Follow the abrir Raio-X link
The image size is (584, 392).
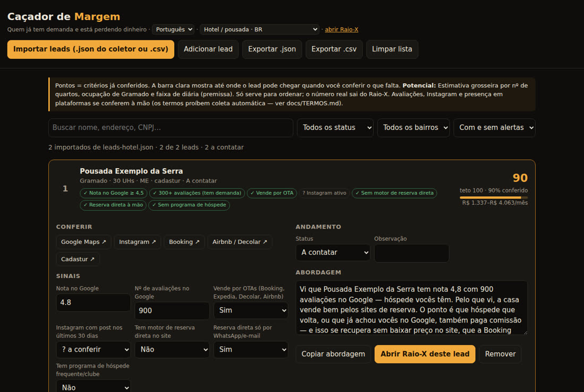pos(341,29)
